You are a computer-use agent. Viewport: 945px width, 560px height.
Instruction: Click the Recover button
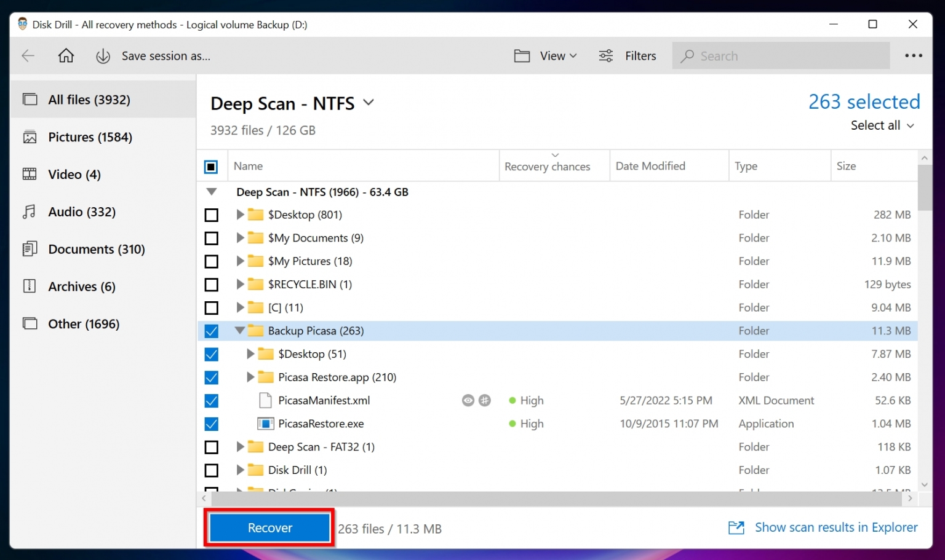(x=269, y=527)
